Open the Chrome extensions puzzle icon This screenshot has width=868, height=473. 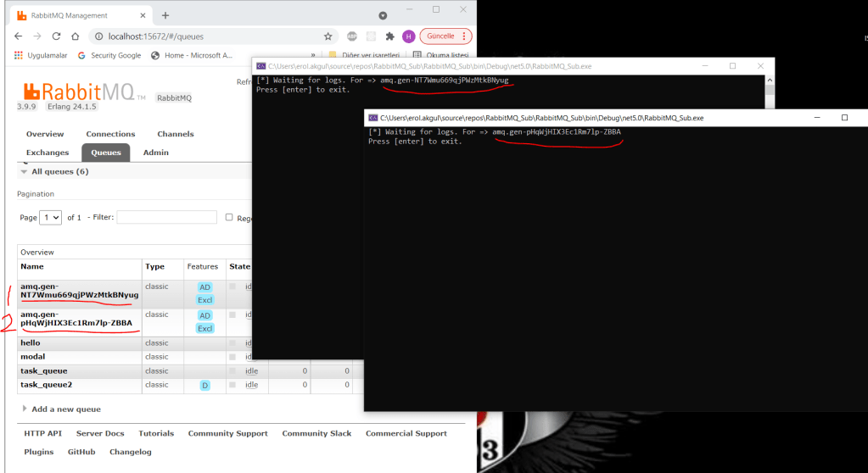click(389, 36)
